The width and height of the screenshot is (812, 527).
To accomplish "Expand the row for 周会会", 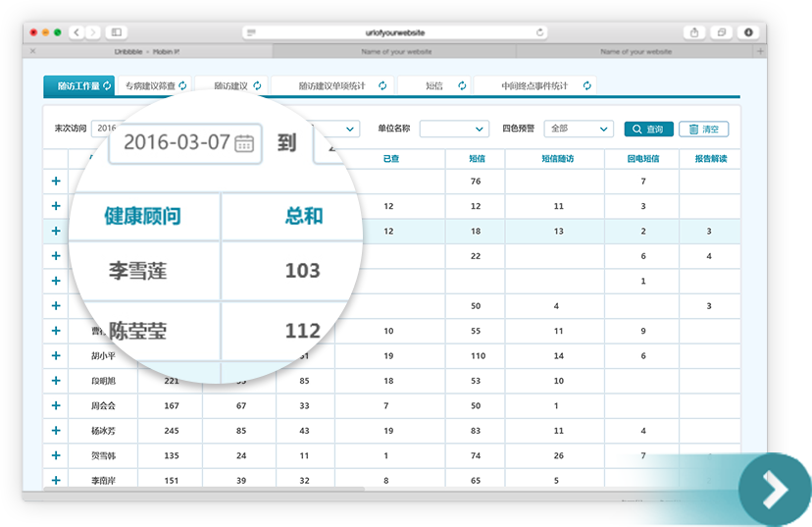I will 56,405.
